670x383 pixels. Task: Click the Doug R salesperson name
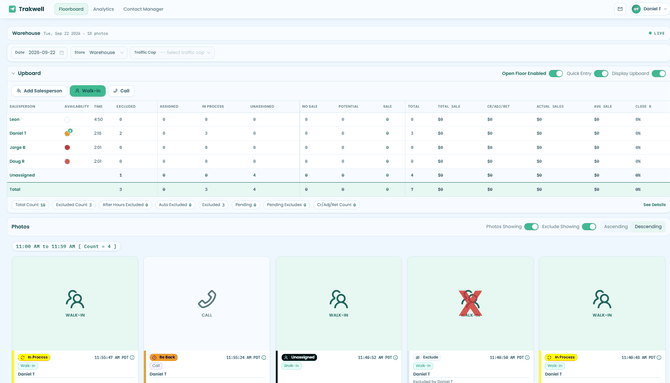pos(17,162)
